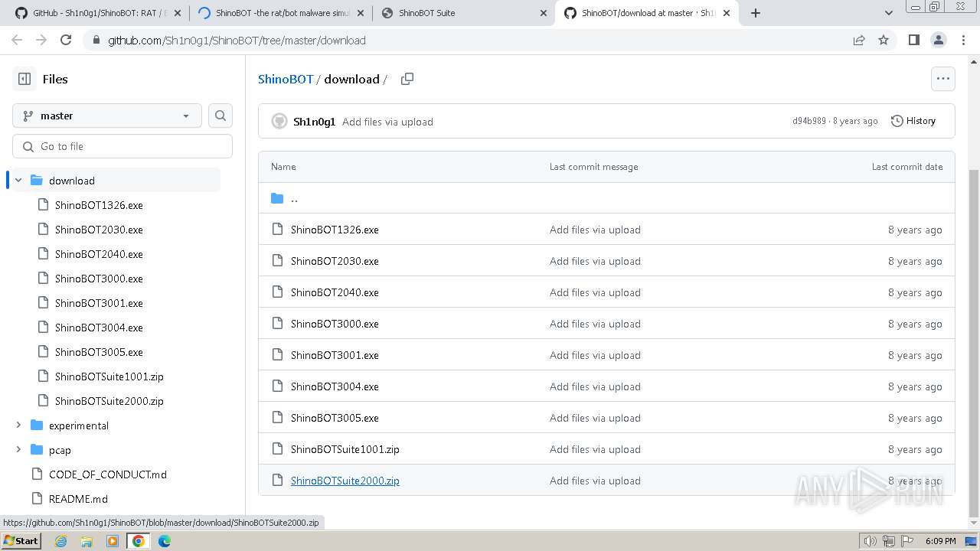Switch to Chrome in the taskbar
This screenshot has width=980, height=551.
tap(138, 541)
